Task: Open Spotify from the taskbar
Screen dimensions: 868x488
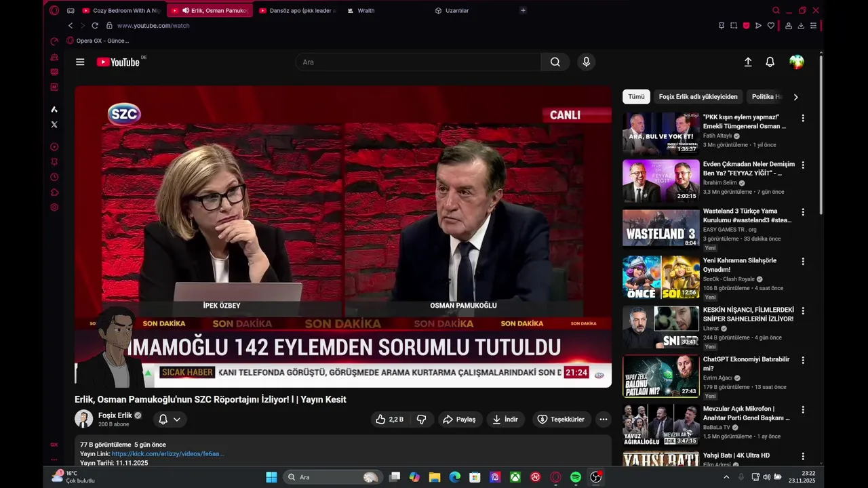Action: pos(576,477)
